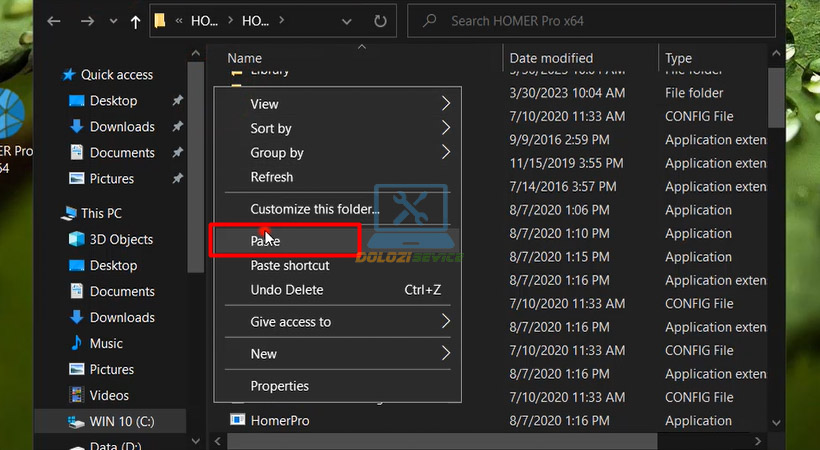Click pin icon beside pinned Pictures

coord(178,178)
